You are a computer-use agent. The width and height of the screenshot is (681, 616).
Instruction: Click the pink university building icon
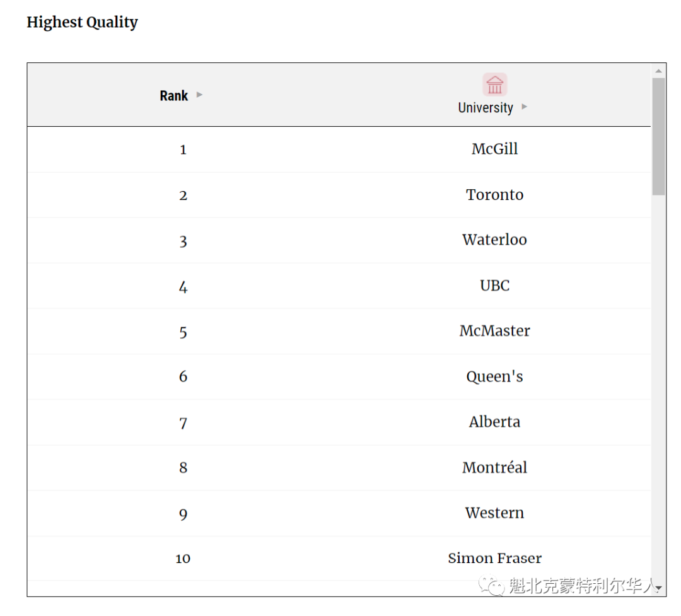coord(495,84)
